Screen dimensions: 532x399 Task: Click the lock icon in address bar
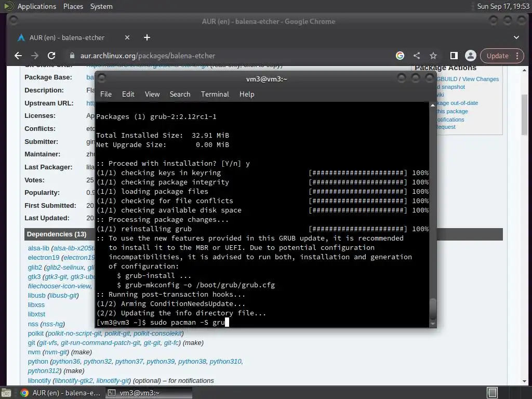72,56
